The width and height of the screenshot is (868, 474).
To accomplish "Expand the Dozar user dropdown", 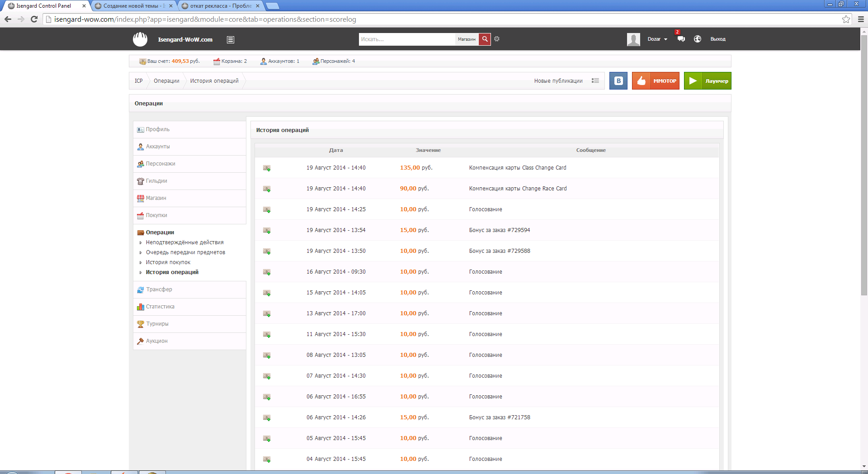I will (657, 39).
